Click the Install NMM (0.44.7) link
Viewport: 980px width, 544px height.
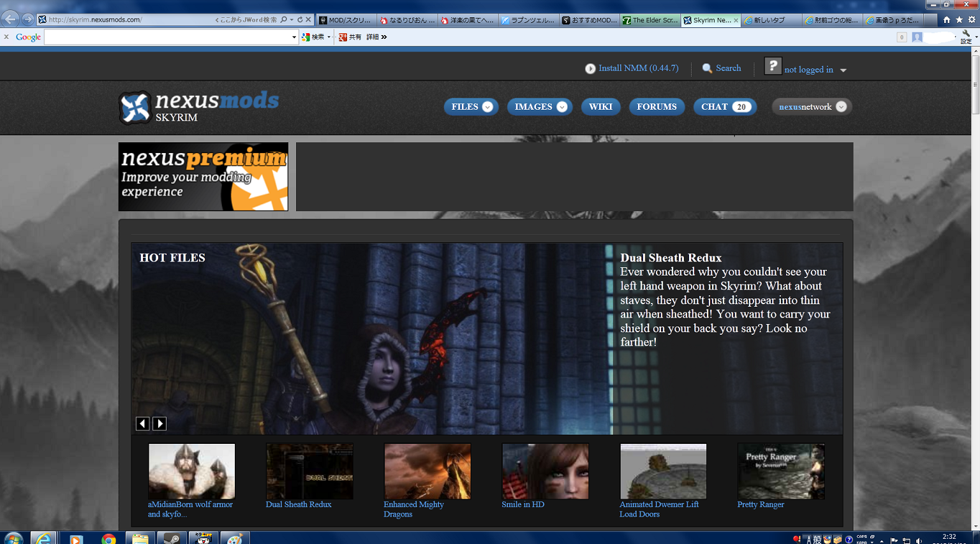638,68
